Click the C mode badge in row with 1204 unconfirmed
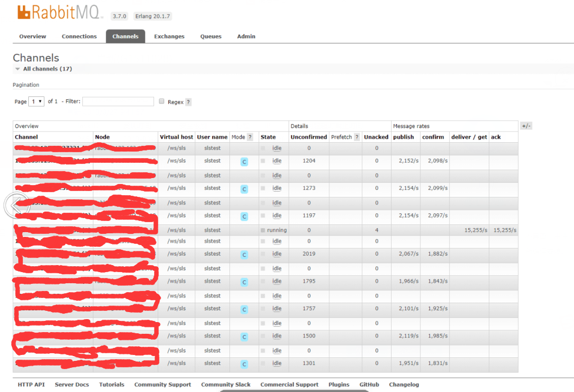The image size is (574, 392). click(x=244, y=162)
